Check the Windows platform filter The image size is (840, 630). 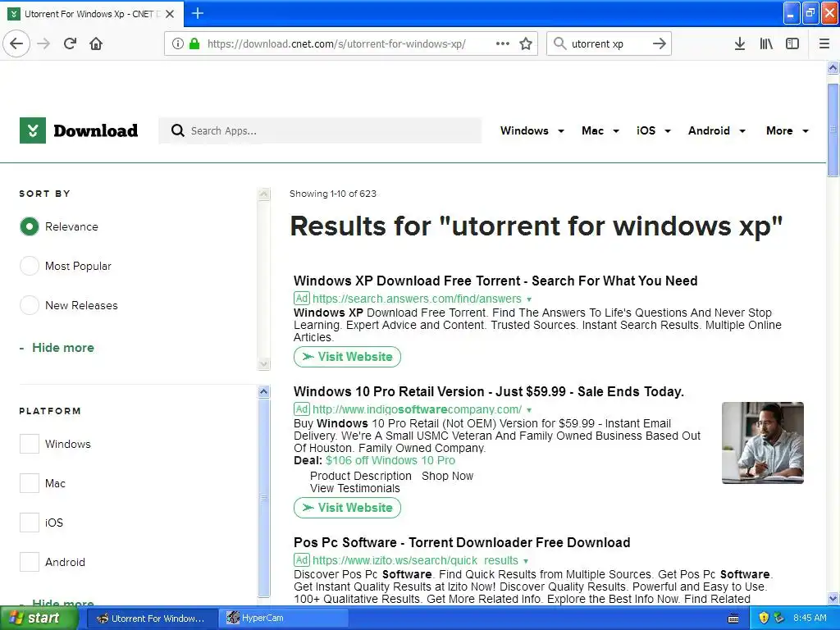pyautogui.click(x=30, y=444)
